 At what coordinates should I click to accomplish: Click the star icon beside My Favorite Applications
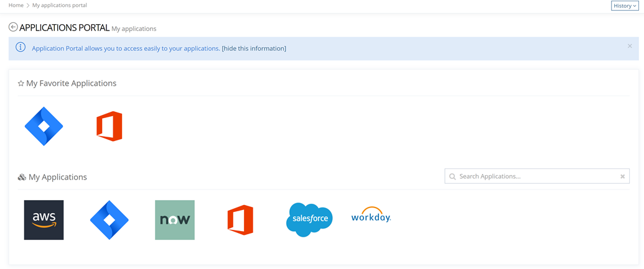(21, 83)
